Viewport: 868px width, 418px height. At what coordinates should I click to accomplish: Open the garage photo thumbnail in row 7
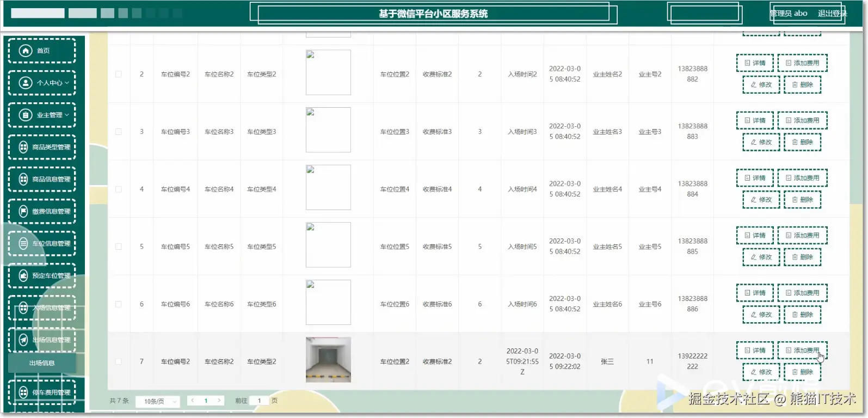click(328, 360)
